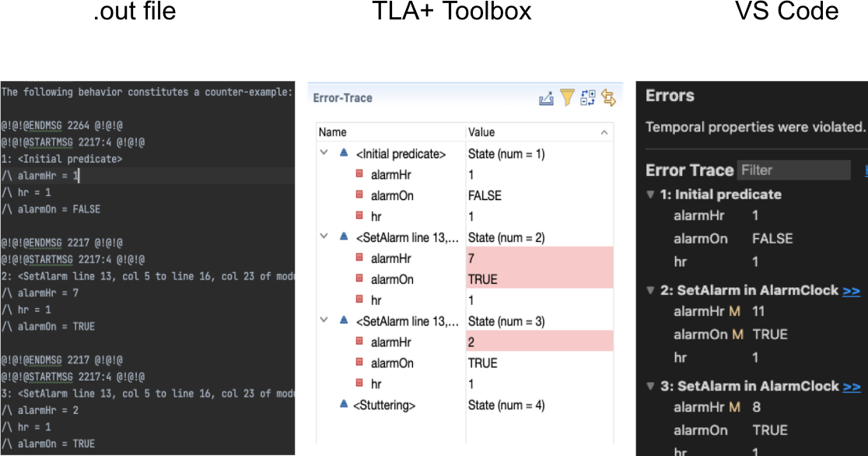Click the blue Stuttering state icon
Image resolution: width=868 pixels, height=456 pixels.
point(344,404)
